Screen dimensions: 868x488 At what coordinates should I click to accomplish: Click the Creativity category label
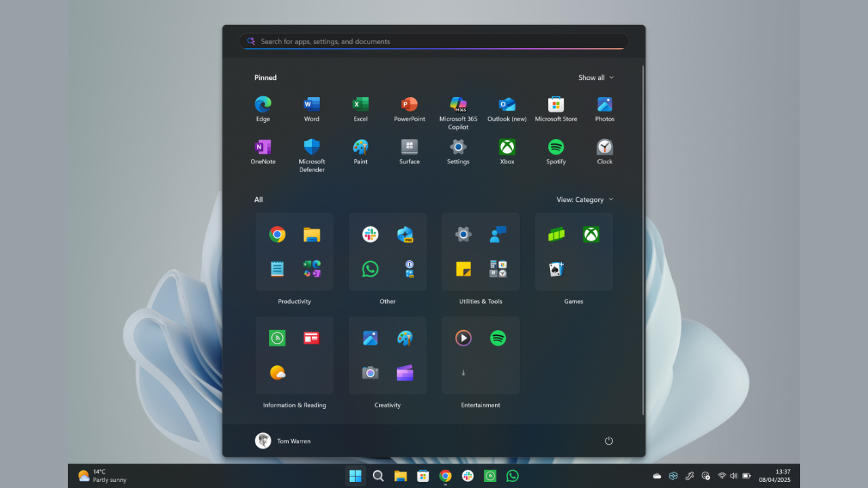pos(387,405)
